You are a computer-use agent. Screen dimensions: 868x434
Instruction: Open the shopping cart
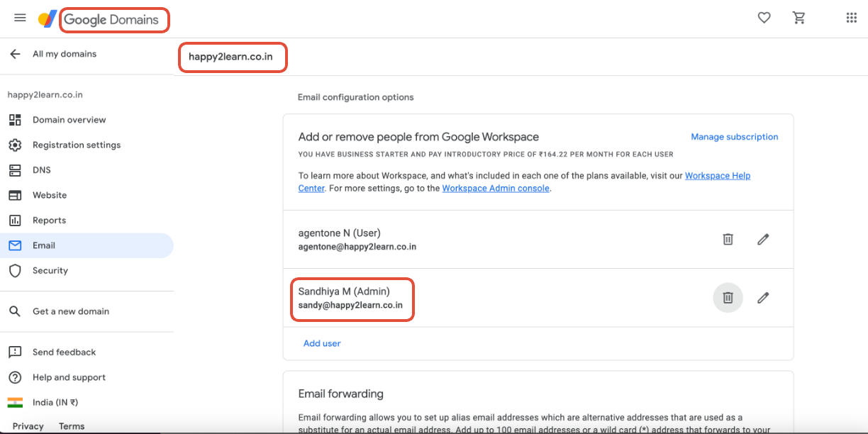coord(799,18)
